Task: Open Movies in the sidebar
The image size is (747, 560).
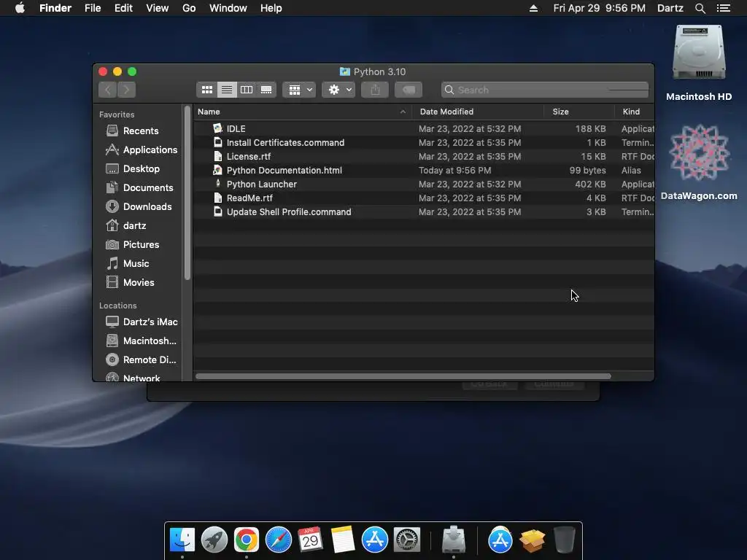Action: click(x=130, y=282)
